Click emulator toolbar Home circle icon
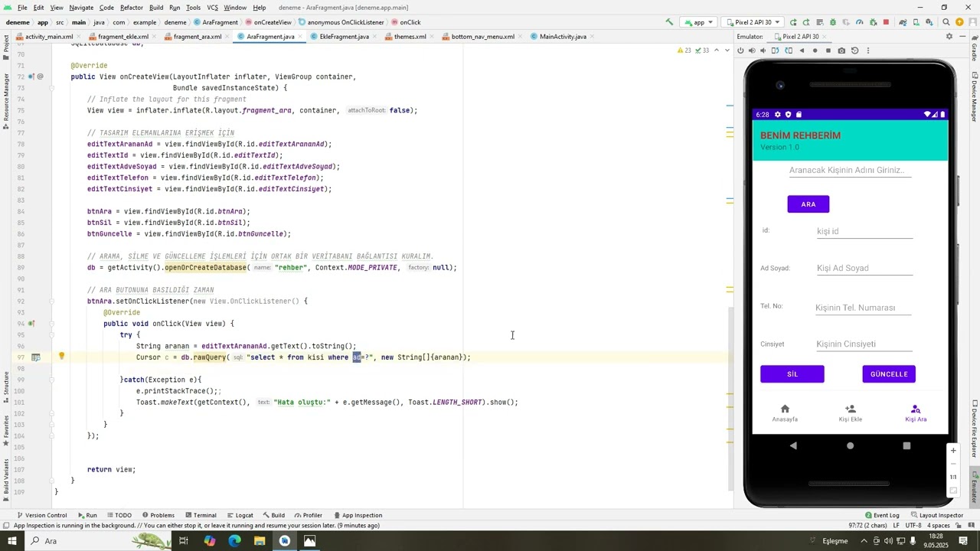Viewport: 980px width, 551px height. 815,51
